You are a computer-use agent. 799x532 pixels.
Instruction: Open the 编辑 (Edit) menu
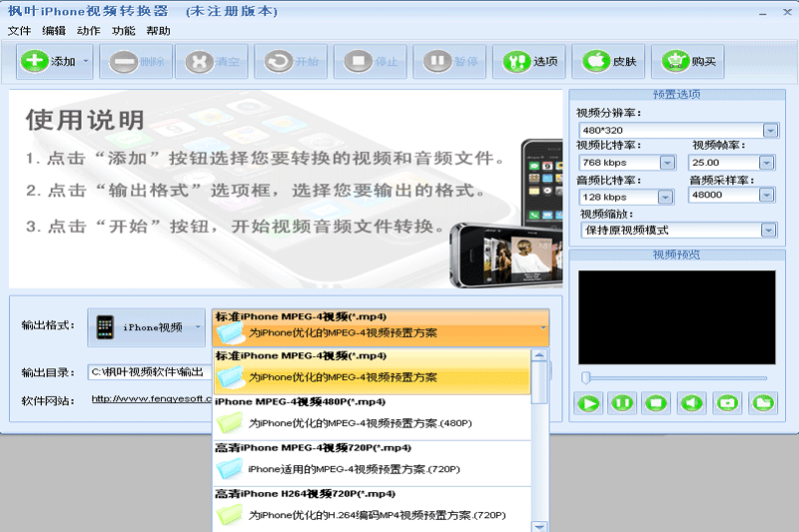(x=54, y=31)
